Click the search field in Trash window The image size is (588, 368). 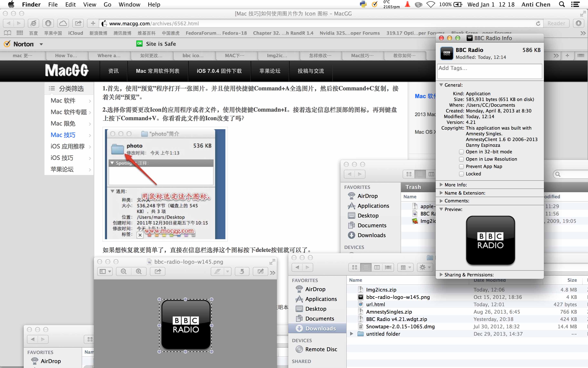click(x=571, y=174)
